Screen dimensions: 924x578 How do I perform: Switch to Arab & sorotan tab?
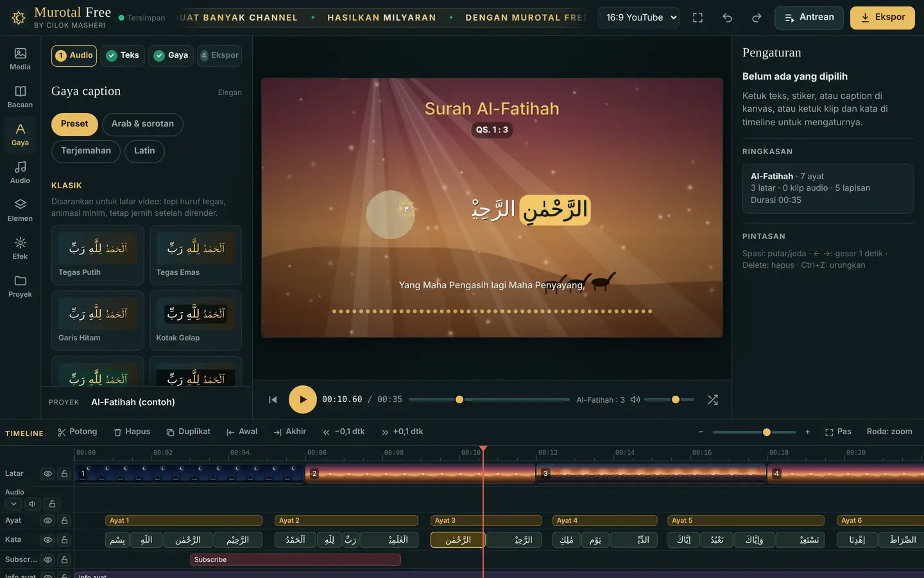(142, 124)
